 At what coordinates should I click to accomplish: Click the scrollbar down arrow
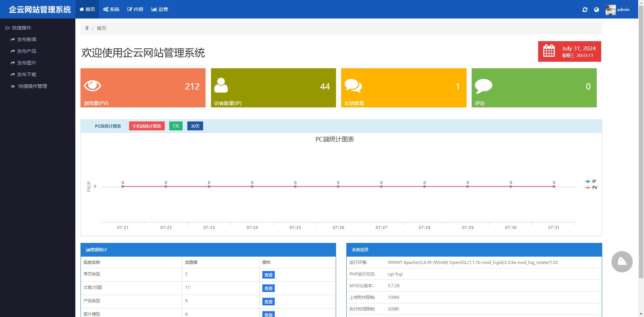click(x=641, y=314)
